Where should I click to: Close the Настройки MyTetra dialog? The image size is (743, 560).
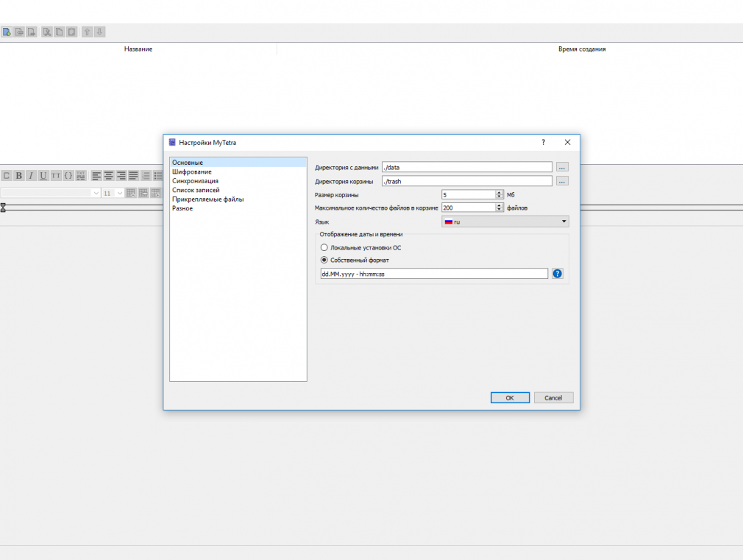(567, 142)
